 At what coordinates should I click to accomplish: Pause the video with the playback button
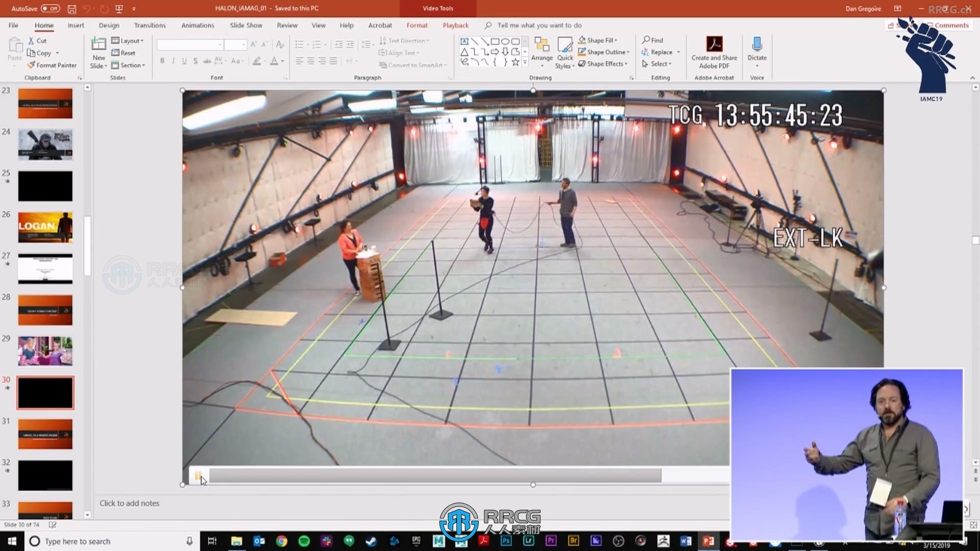(198, 475)
